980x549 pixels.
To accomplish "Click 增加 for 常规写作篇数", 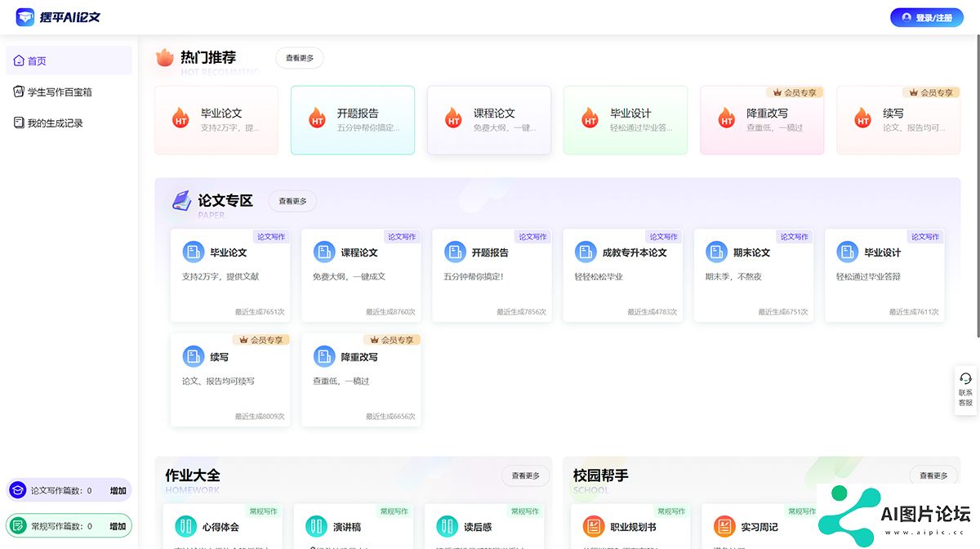I will coord(118,527).
